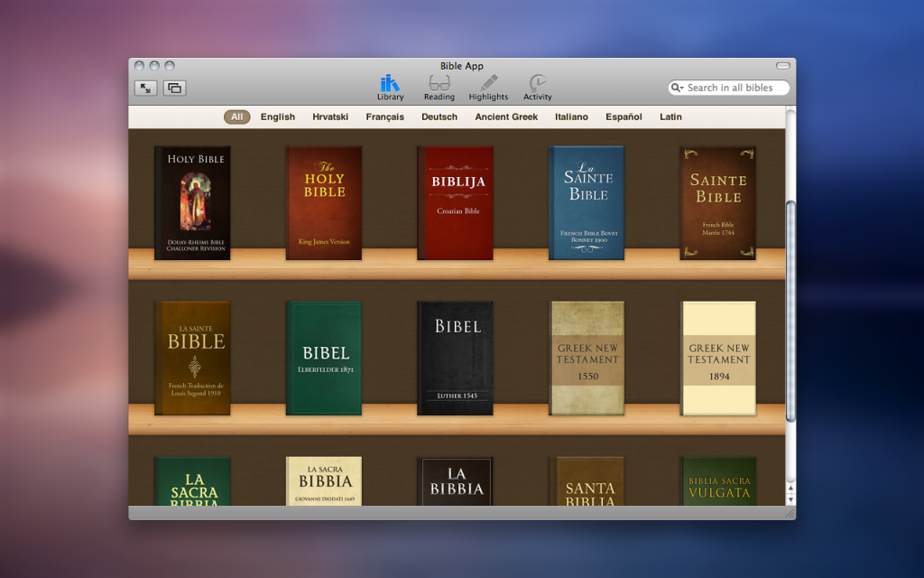This screenshot has height=578, width=924.
Task: Open La Sainte Bible Bovet Bonnet 1900
Action: tap(587, 203)
